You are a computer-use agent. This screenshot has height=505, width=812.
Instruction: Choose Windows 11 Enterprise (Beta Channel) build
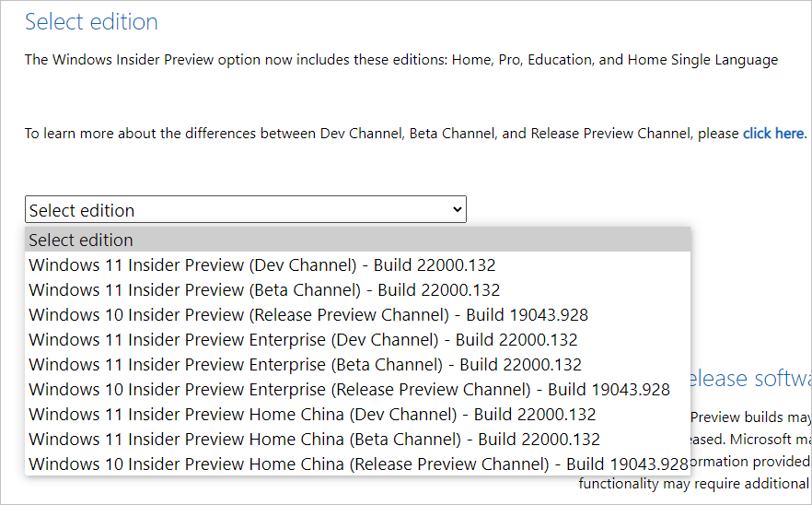click(x=305, y=365)
